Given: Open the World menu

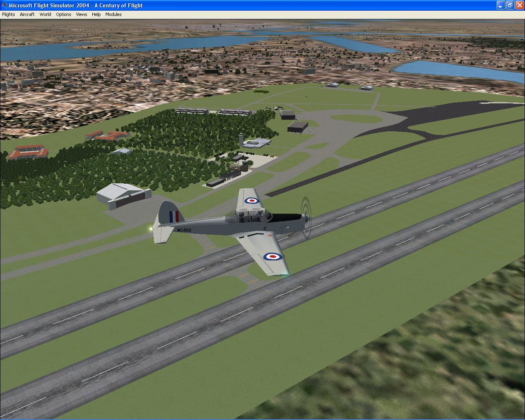Looking at the screenshot, I should (45, 14).
